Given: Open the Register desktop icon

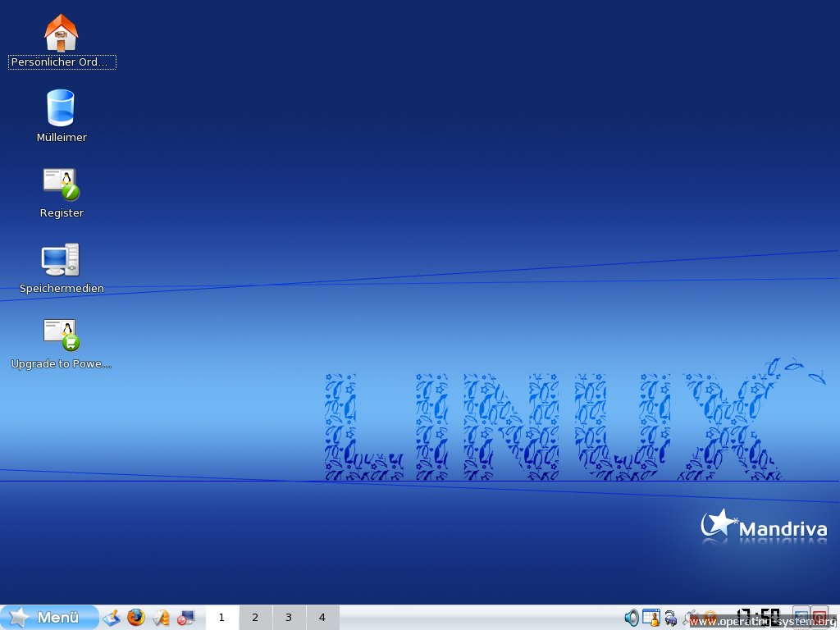Looking at the screenshot, I should [x=61, y=185].
